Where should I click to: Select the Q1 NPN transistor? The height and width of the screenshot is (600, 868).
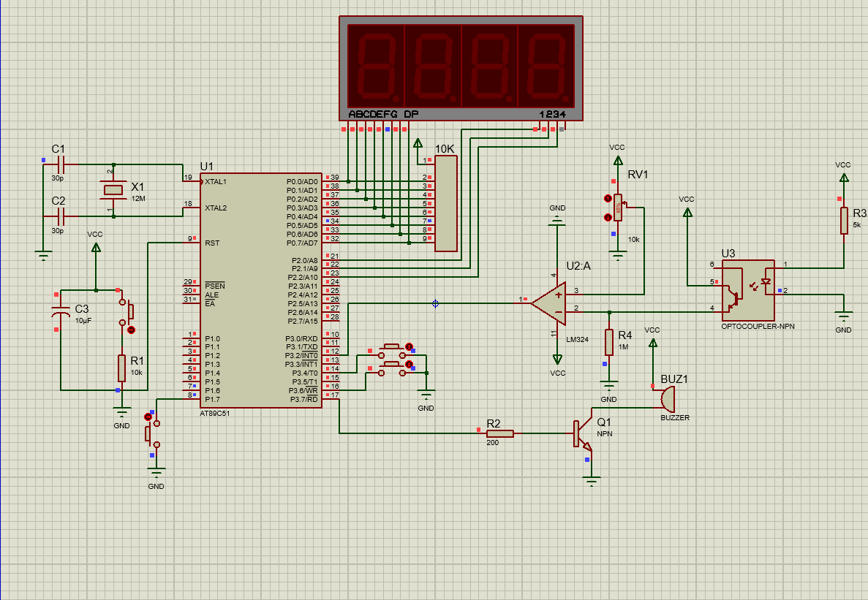[x=582, y=434]
